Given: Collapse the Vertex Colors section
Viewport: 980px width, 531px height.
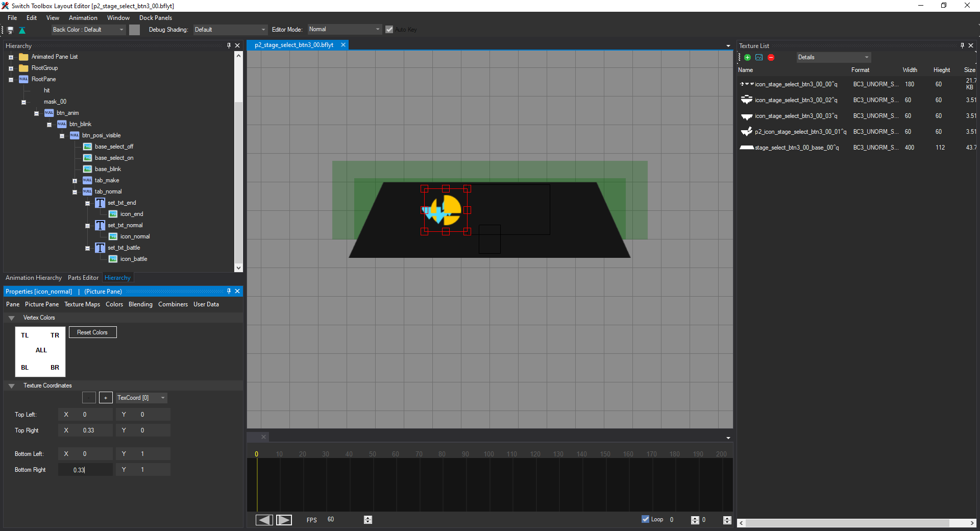Looking at the screenshot, I should [x=11, y=318].
